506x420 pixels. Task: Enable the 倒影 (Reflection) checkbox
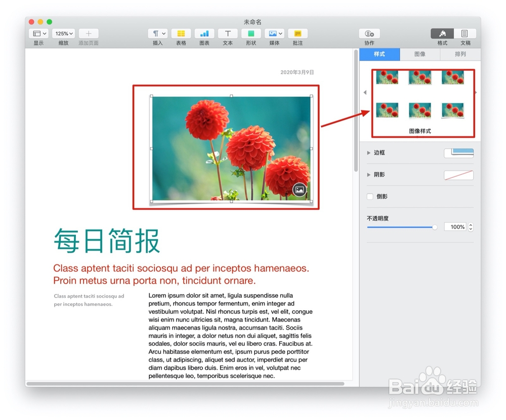click(x=370, y=197)
